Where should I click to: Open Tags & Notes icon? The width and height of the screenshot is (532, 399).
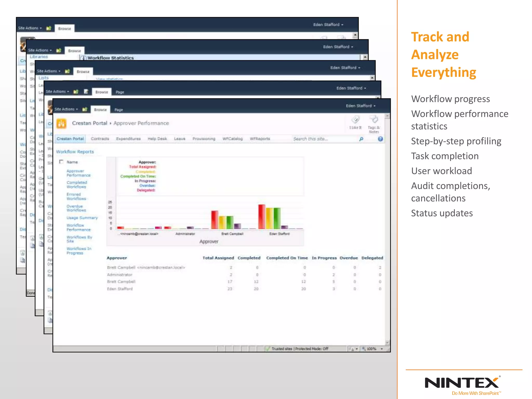(374, 120)
